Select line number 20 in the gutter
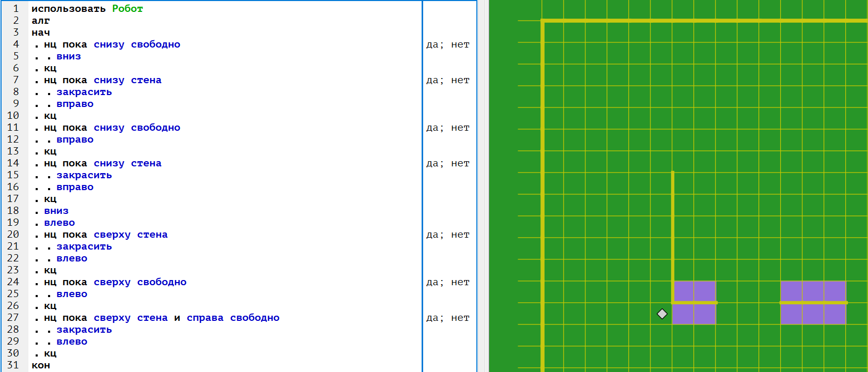This screenshot has width=868, height=372. pyautogui.click(x=13, y=235)
